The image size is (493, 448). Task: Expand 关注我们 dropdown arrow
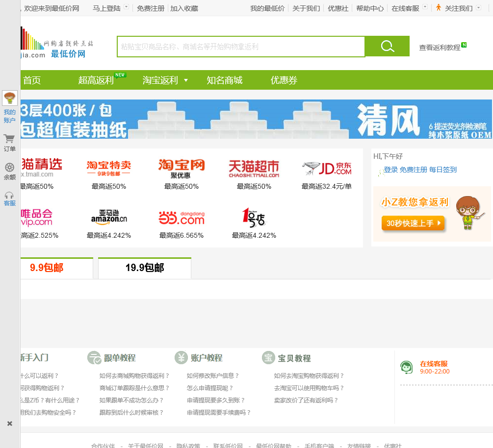coord(479,8)
